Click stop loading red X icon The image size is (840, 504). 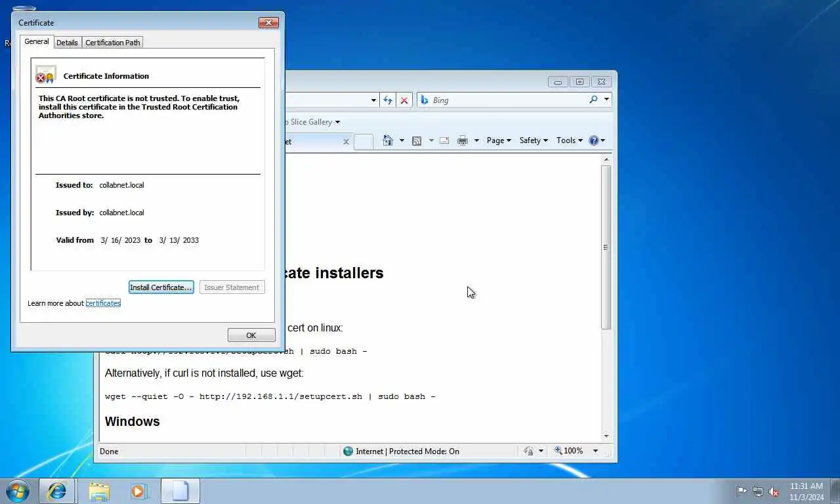click(x=404, y=100)
